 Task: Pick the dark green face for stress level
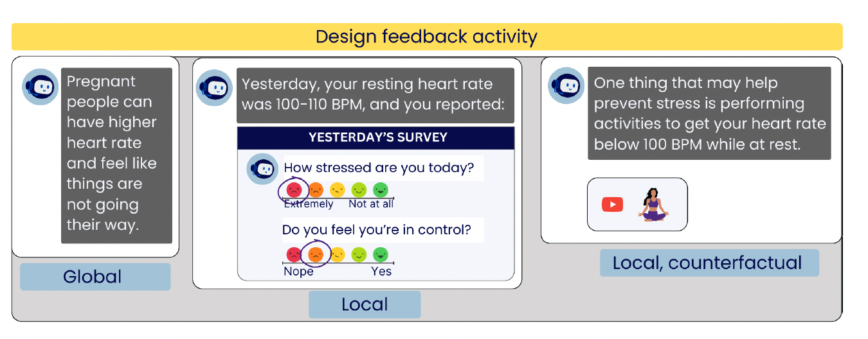(x=381, y=190)
